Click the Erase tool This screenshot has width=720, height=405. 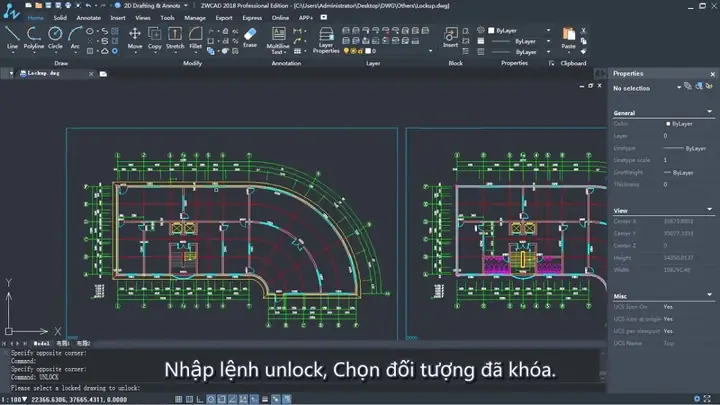pos(250,37)
